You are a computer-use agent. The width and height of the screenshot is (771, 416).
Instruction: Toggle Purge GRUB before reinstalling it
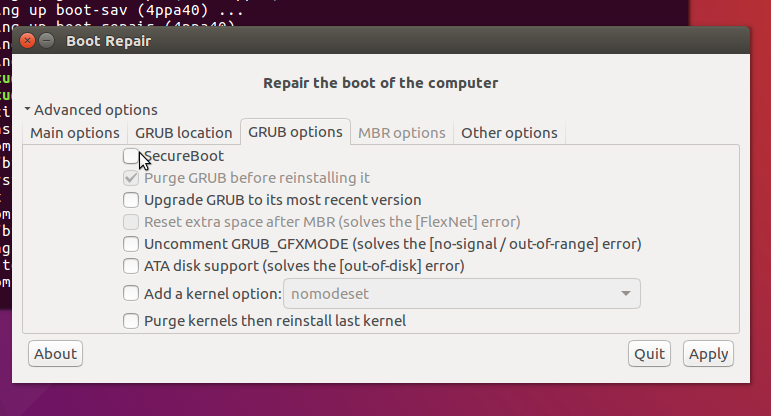131,178
